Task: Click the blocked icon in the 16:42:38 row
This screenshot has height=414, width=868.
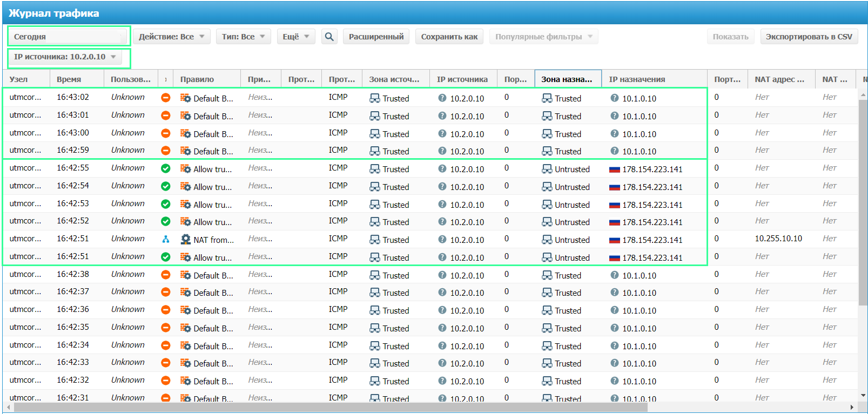Action: [x=166, y=275]
